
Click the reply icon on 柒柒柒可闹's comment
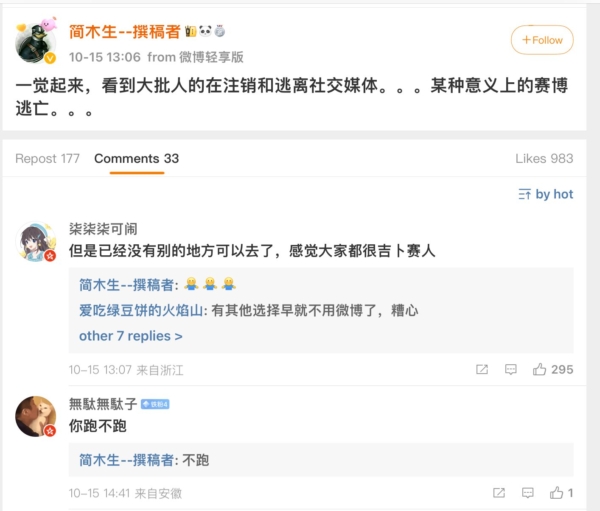coord(511,370)
